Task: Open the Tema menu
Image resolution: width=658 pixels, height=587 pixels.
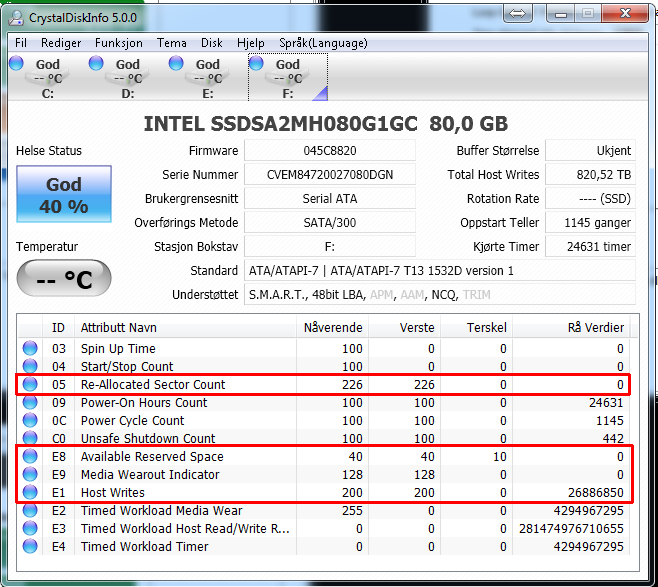Action: coord(172,43)
